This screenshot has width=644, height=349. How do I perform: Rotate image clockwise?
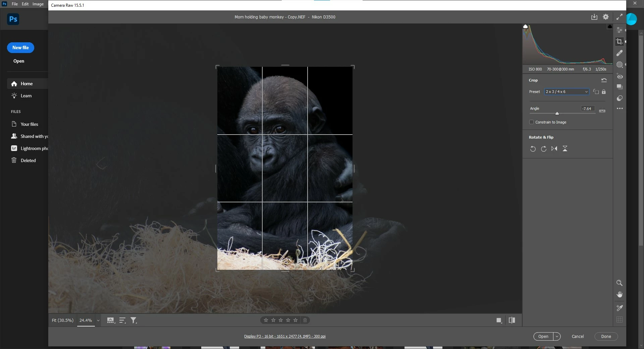(543, 149)
